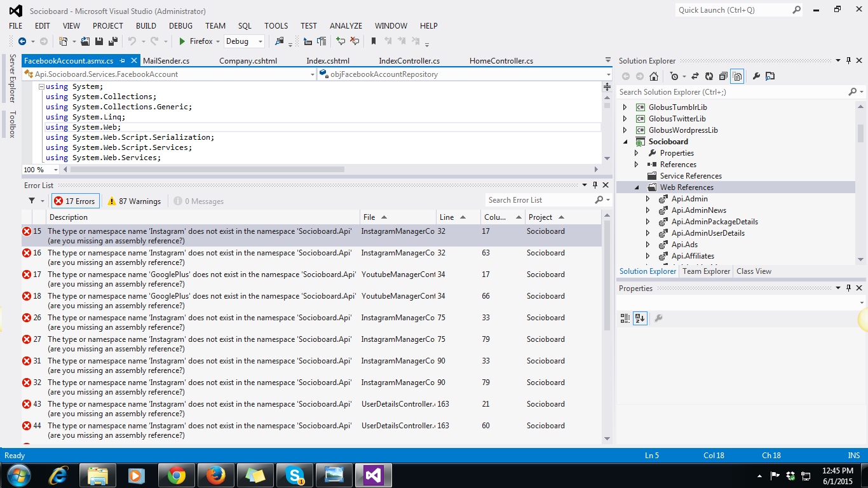Collapse the Web References tree node
868x488 pixels.
(637, 187)
